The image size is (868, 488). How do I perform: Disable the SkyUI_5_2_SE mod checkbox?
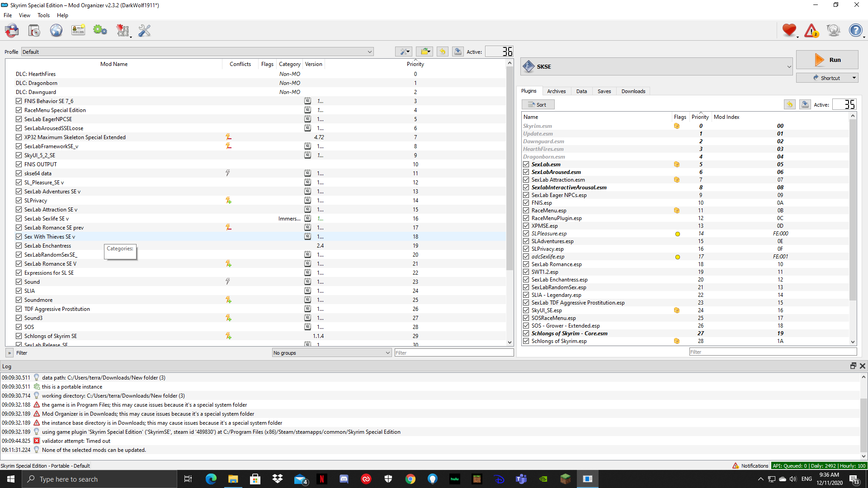(19, 155)
